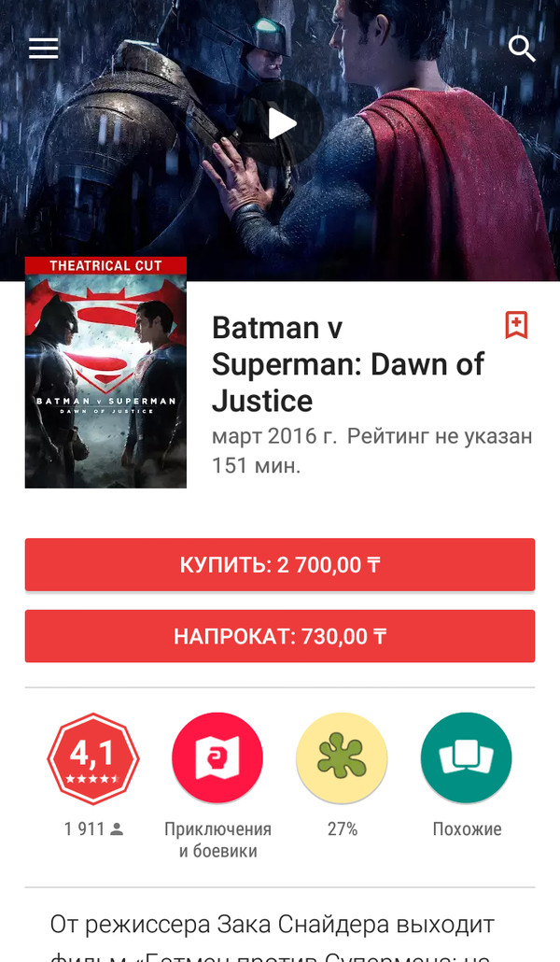The height and width of the screenshot is (962, 560).
Task: Open the 4,1 star rating badge
Action: tap(93, 758)
